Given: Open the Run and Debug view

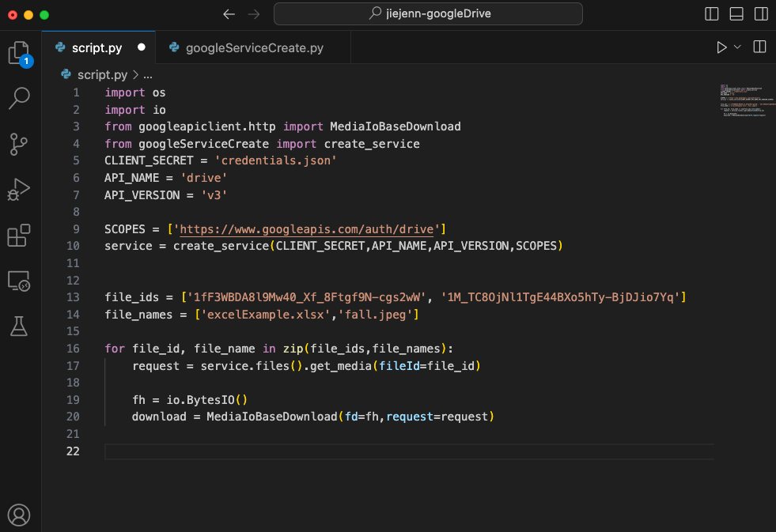Looking at the screenshot, I should (x=19, y=189).
